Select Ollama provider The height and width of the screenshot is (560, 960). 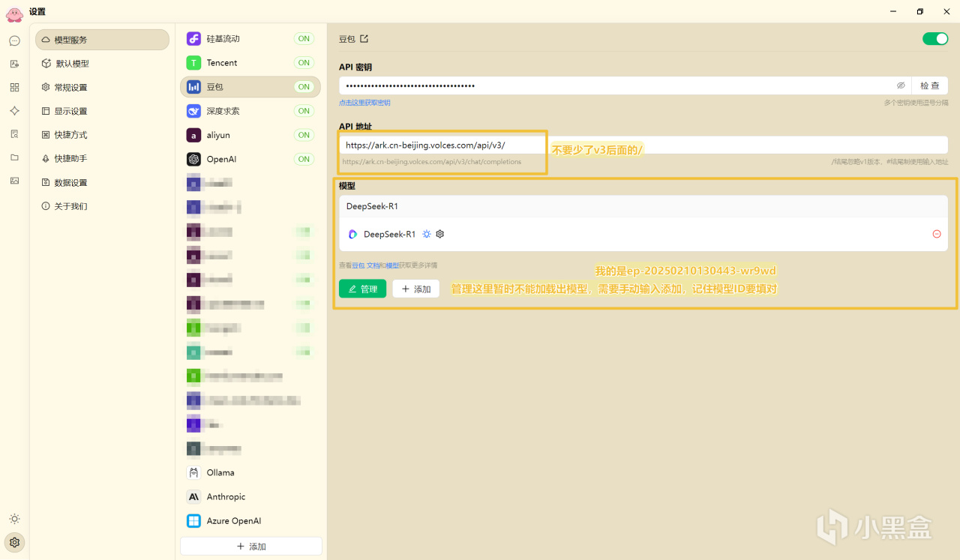click(x=250, y=472)
